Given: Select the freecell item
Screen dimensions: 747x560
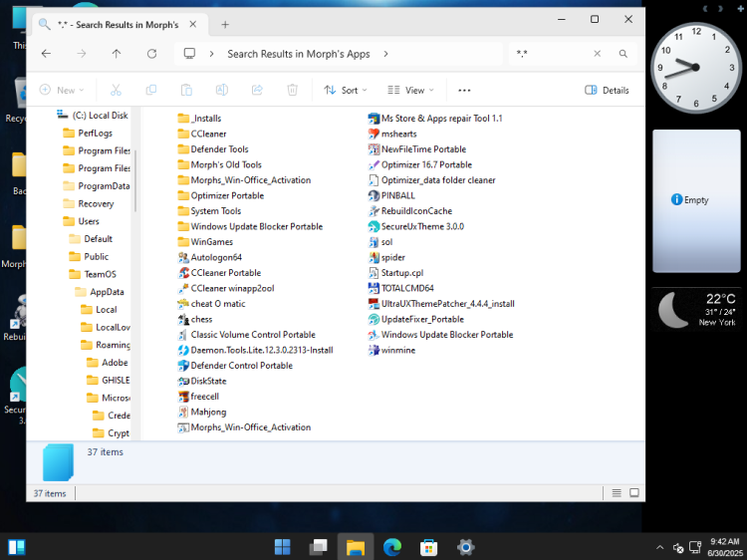Looking at the screenshot, I should (x=198, y=397).
